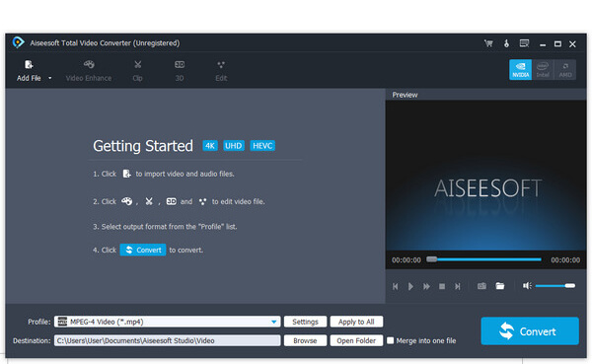Screen dimensions: 592x364
Task: Mute the preview speaker icon
Action: [527, 286]
